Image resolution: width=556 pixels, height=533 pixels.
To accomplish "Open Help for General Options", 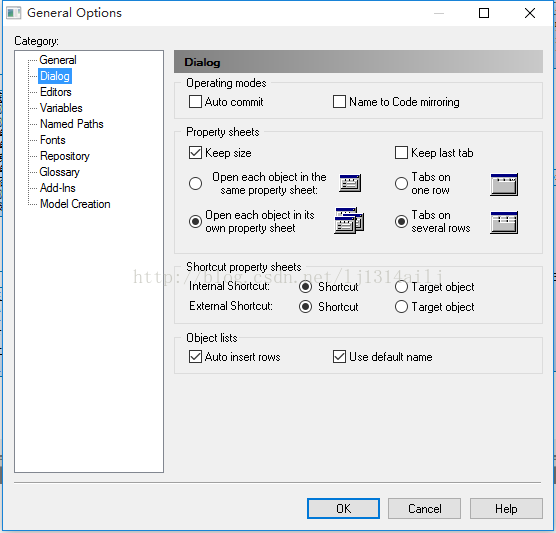I will click(x=506, y=509).
